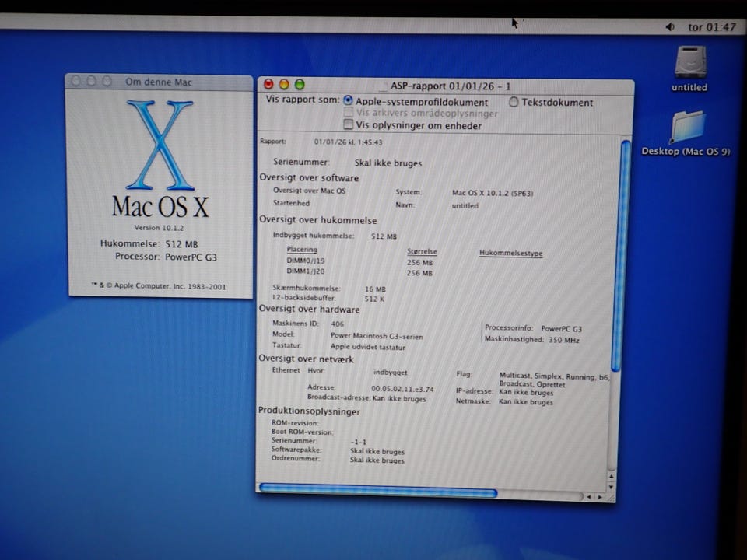Click the 350 MHz Maskinhastighed value
747x560 pixels.
tap(564, 340)
